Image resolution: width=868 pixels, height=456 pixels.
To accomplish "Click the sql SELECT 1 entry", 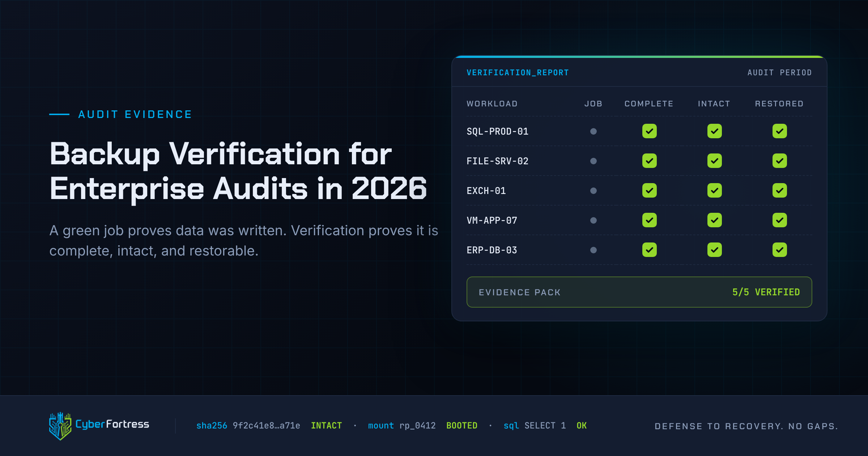I will (x=535, y=426).
